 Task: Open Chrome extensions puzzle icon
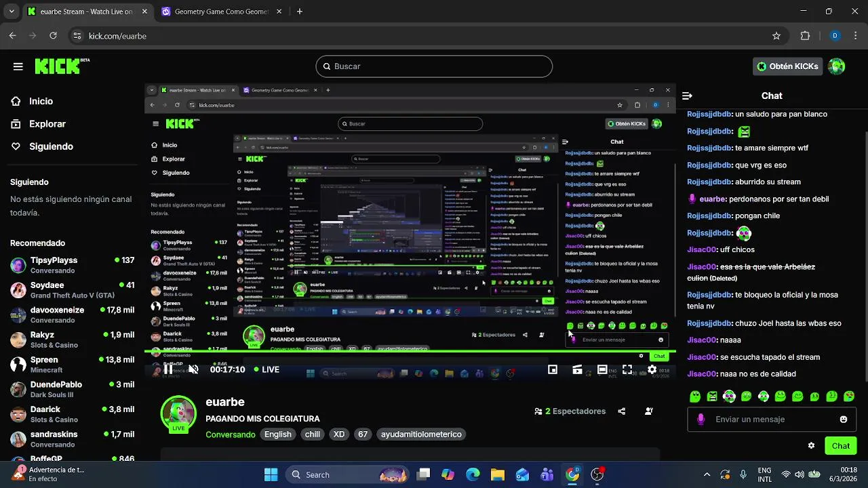(x=806, y=36)
